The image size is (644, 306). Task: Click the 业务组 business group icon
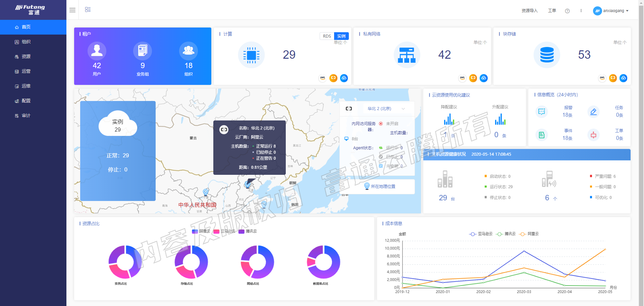[143, 51]
